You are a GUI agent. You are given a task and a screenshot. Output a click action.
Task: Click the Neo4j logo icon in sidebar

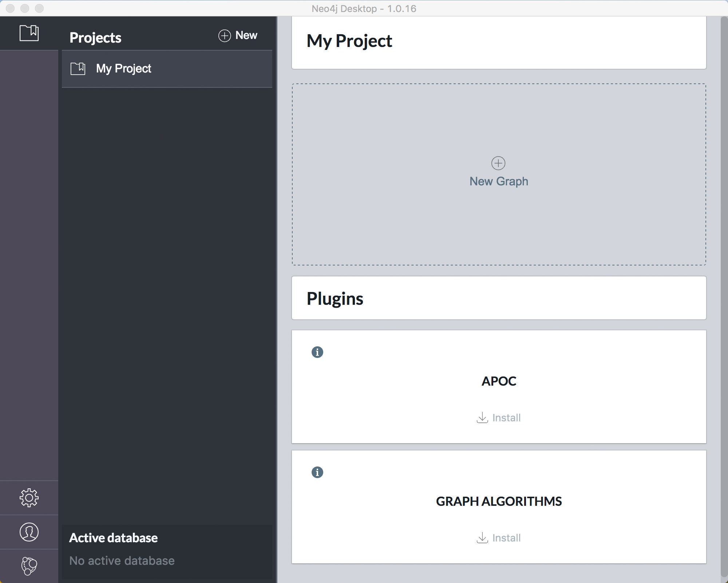click(x=29, y=566)
